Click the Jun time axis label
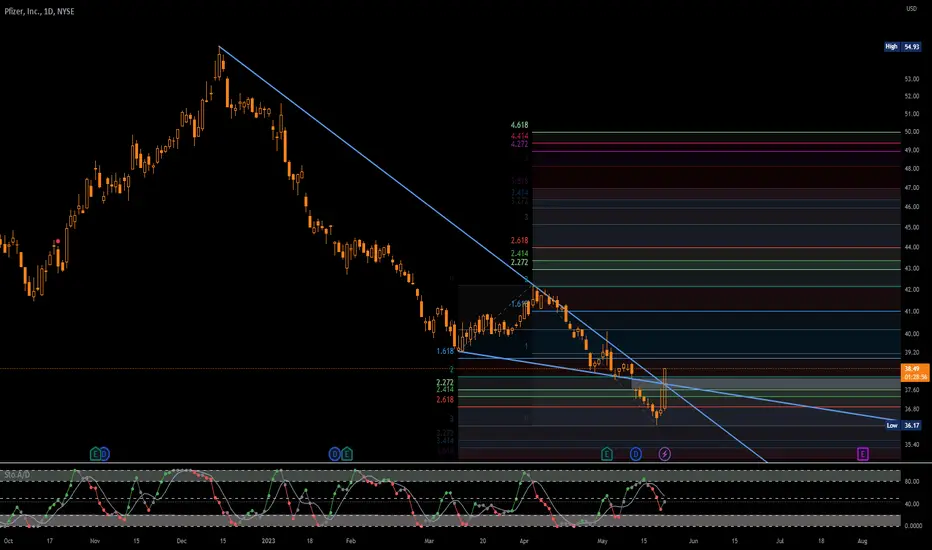 click(x=693, y=541)
